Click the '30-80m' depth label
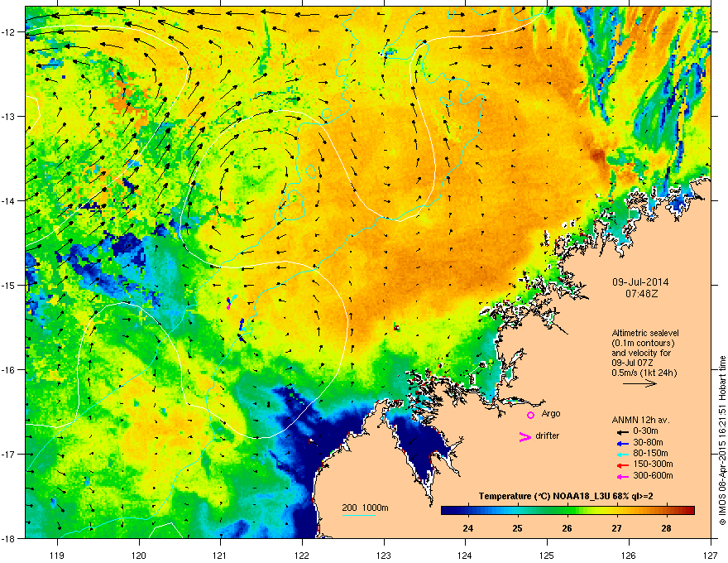 (x=648, y=442)
